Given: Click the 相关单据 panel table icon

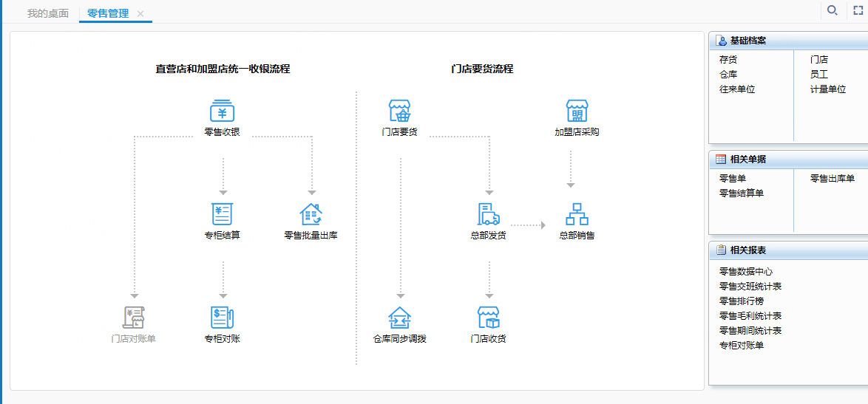Looking at the screenshot, I should pyautogui.click(x=721, y=160).
